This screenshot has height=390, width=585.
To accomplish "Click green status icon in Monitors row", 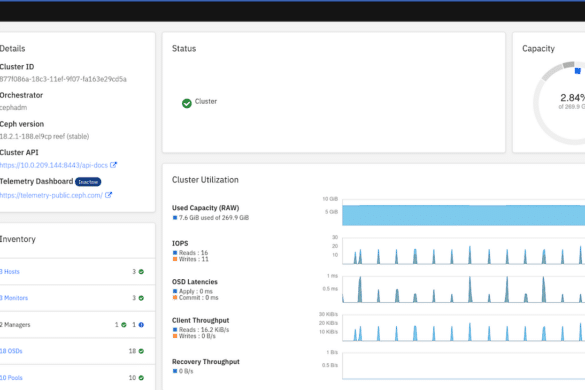I will [141, 298].
